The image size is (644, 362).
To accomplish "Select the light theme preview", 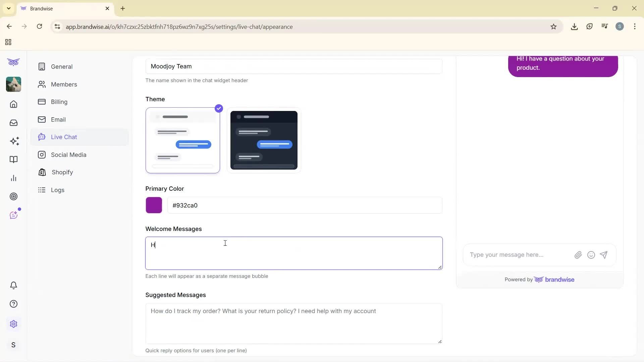I will tap(182, 140).
